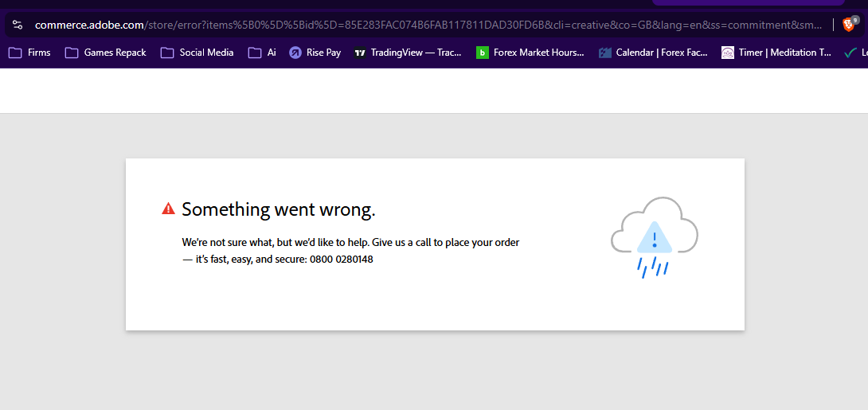Expand the Social Media bookmark folder
The image size is (868, 410).
197,53
